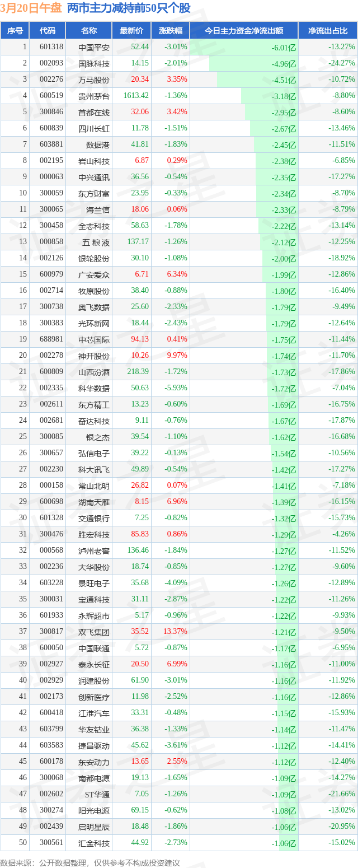The width and height of the screenshot is (358, 868).
Task: Click 胜宏科技 price 85.83
Action: pos(139,534)
